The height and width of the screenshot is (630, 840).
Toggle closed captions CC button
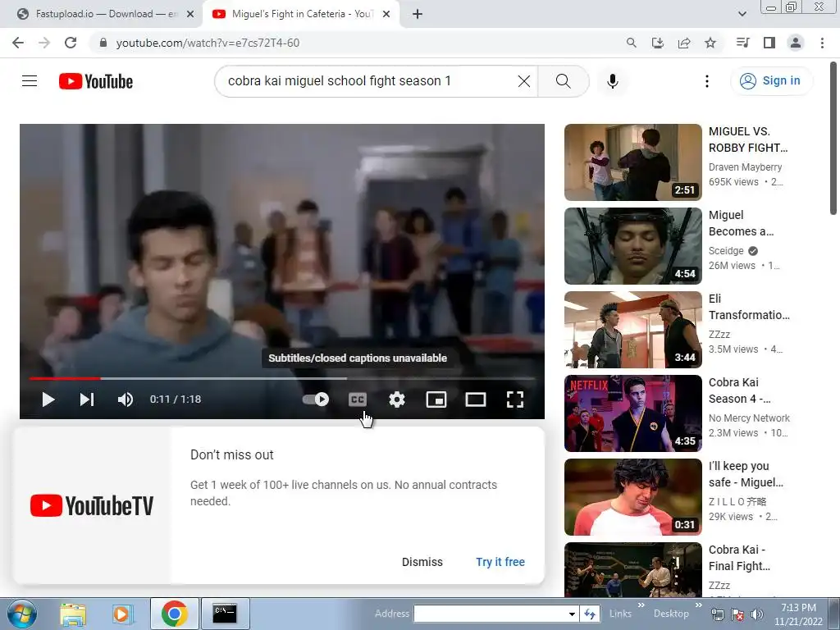point(358,399)
